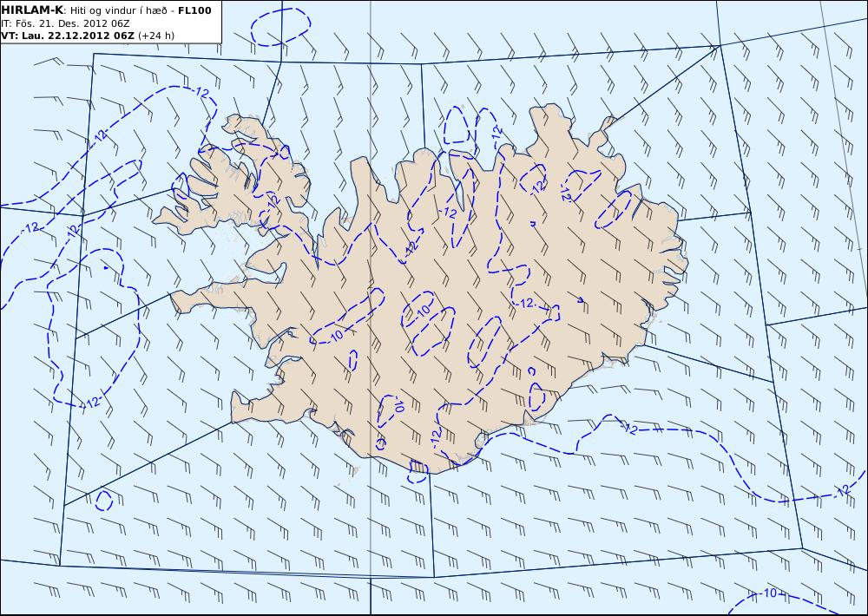Click the 'VT: Lau. 22.12.2012 06Z' valid time
This screenshot has height=616, width=868.
click(x=68, y=36)
